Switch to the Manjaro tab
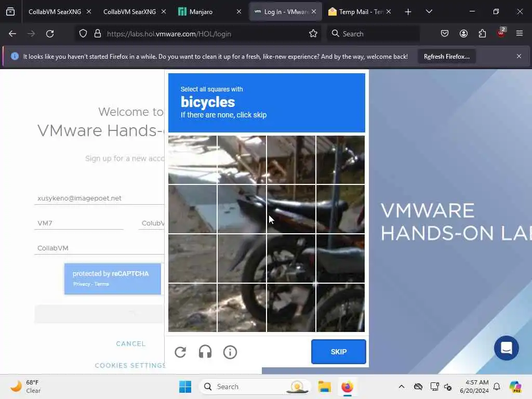Viewport: 532px width, 399px height. tap(201, 12)
